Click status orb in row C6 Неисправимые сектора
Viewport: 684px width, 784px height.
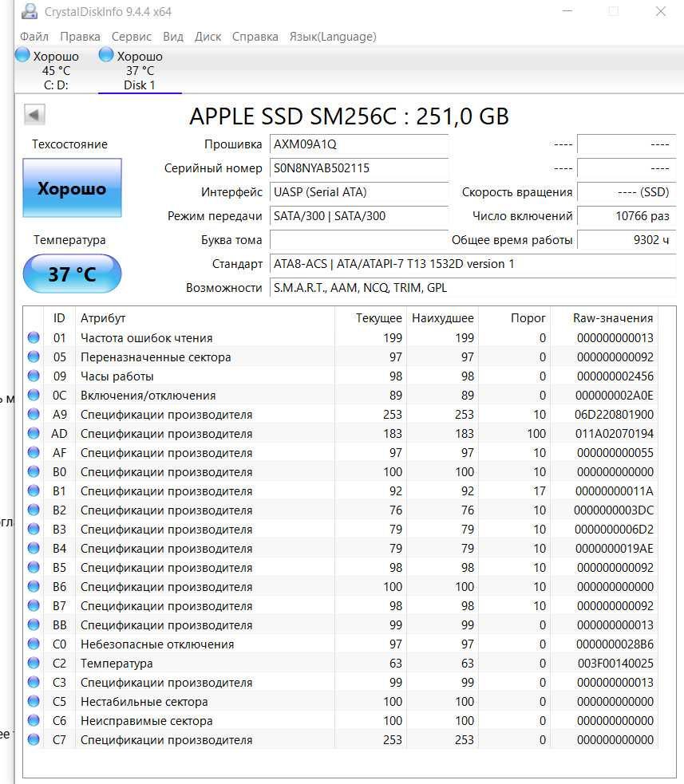pos(34,720)
